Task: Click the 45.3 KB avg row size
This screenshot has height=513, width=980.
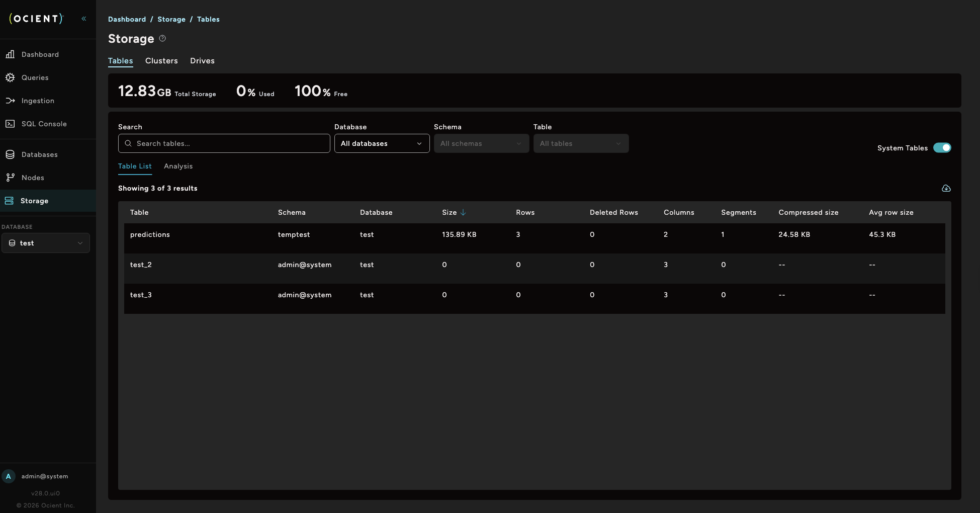Action: point(882,234)
